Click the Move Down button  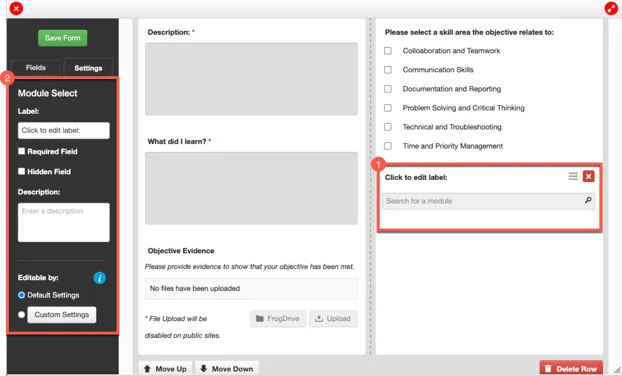tap(227, 368)
